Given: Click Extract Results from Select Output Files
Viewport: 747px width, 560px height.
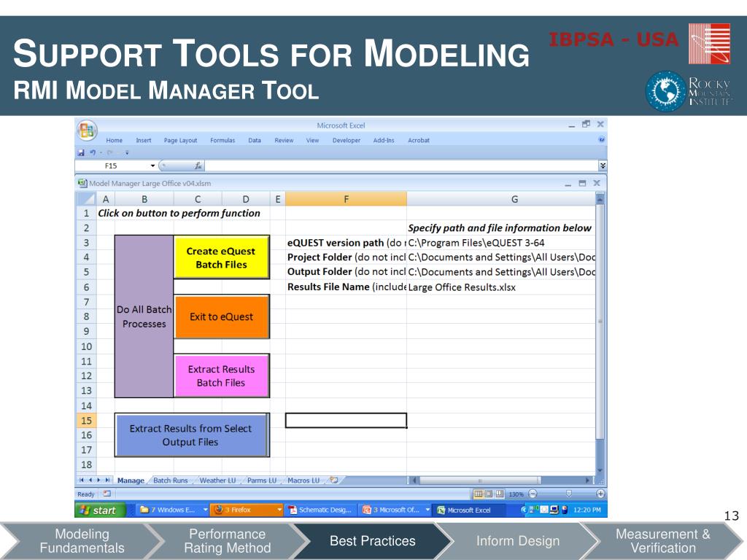Looking at the screenshot, I should pyautogui.click(x=192, y=435).
